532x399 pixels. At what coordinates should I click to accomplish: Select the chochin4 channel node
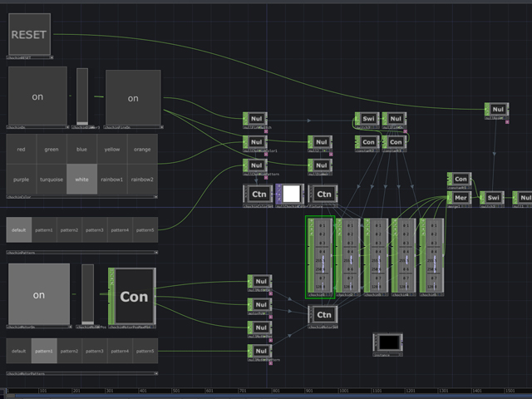pyautogui.click(x=404, y=255)
